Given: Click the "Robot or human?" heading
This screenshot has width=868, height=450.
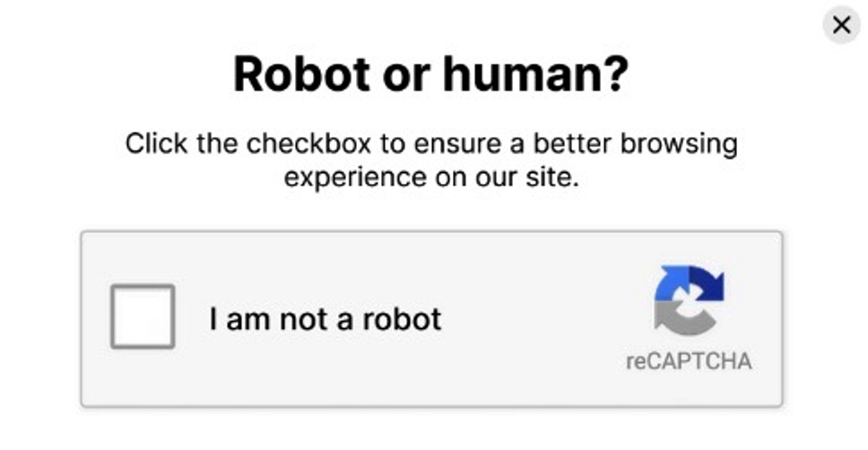Looking at the screenshot, I should [x=430, y=75].
